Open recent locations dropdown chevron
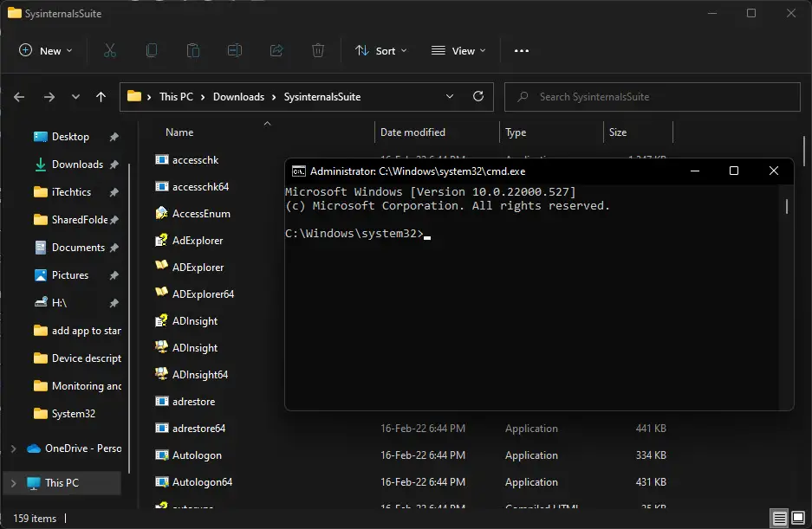812x529 pixels. click(x=75, y=97)
